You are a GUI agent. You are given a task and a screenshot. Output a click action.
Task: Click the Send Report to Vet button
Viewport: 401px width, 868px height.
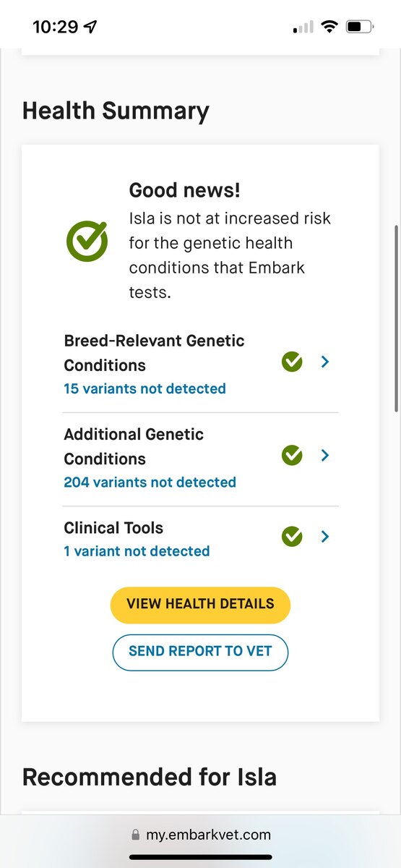[x=200, y=652]
